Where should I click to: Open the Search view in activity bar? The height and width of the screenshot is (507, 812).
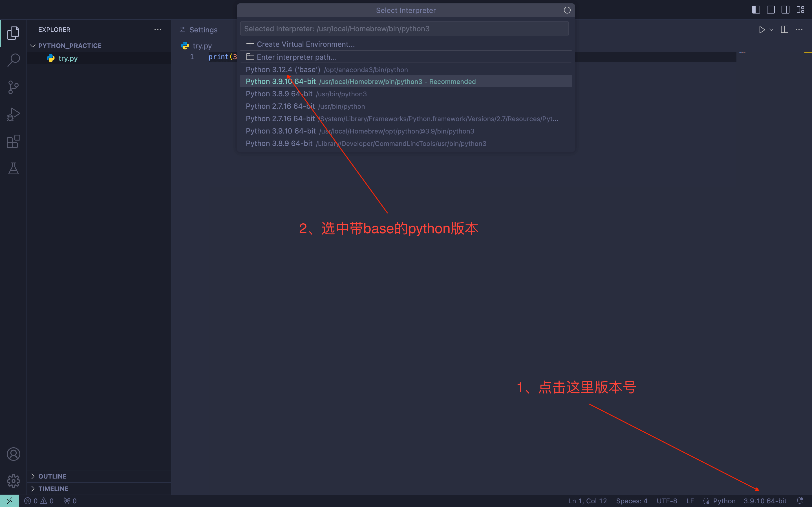tap(14, 60)
